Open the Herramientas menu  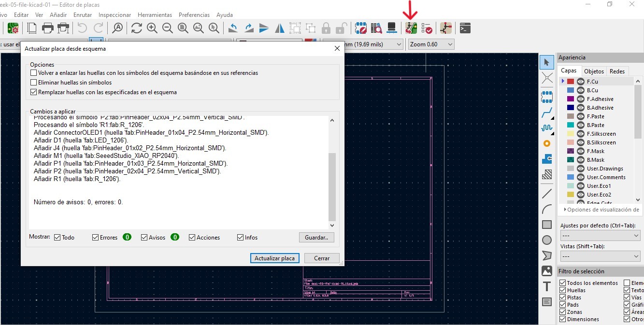[x=155, y=15]
